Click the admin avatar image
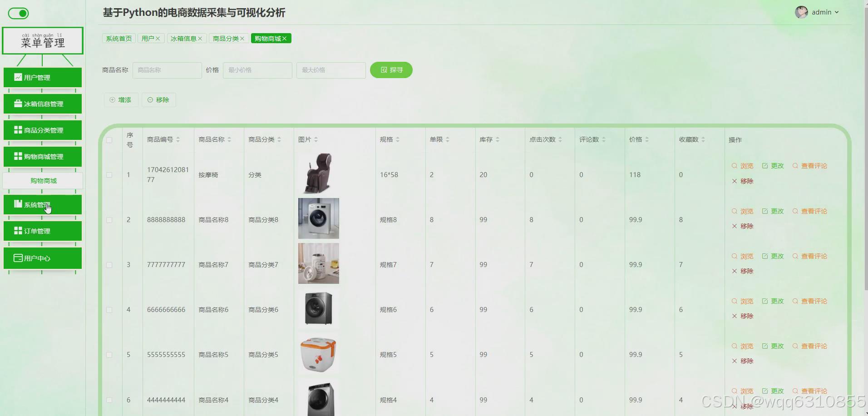Viewport: 868px width, 416px height. click(801, 12)
